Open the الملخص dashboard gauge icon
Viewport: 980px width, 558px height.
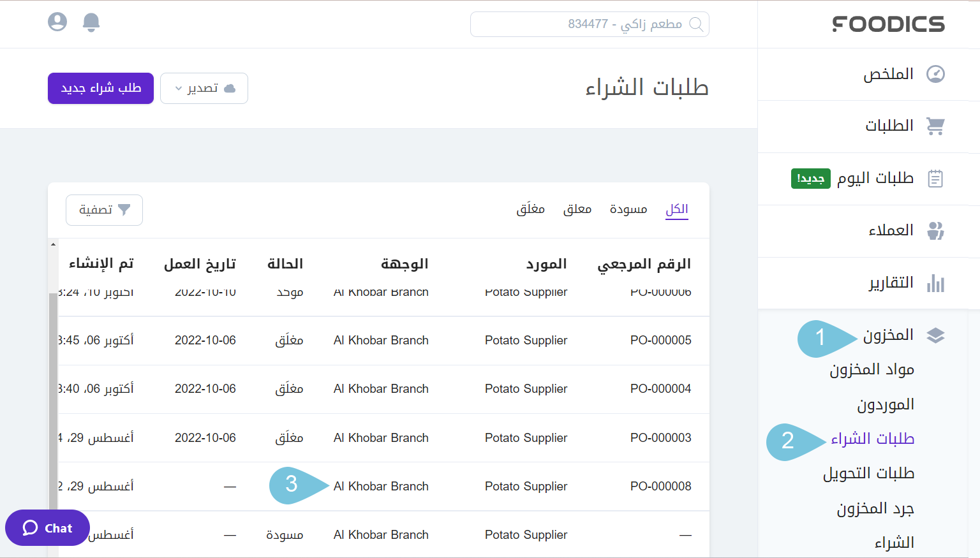click(935, 74)
